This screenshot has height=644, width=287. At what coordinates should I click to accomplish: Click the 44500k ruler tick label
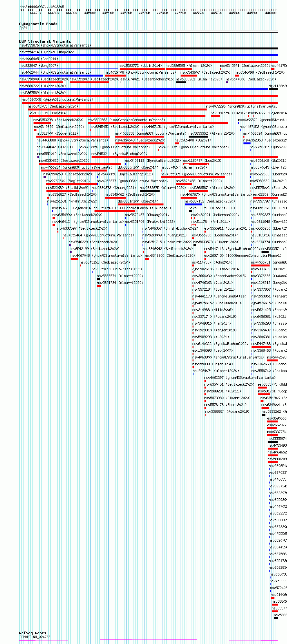tap(90, 13)
